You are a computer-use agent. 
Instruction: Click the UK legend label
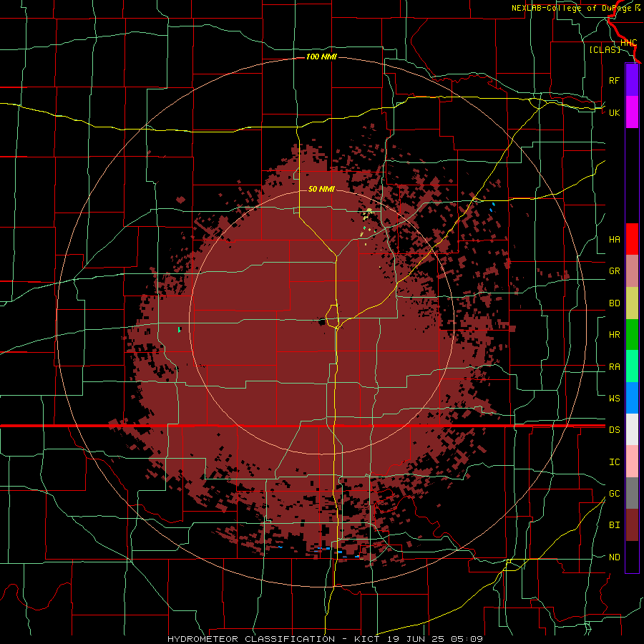(x=614, y=112)
